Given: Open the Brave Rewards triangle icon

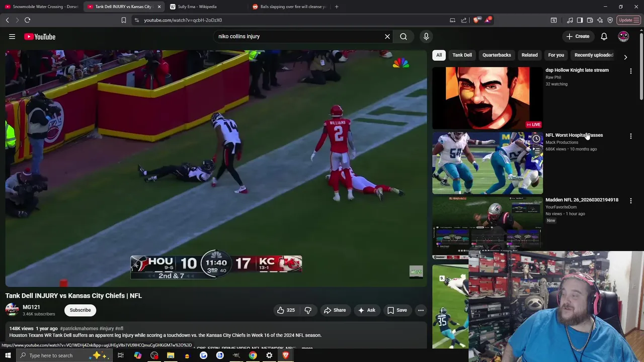Looking at the screenshot, I should (x=488, y=20).
